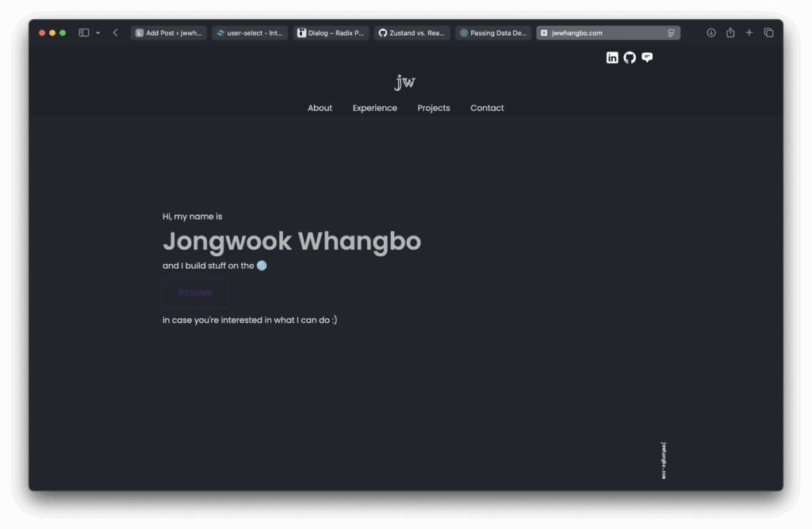The image size is (812, 529).
Task: Click the jwwhangbo.com address bar
Action: [608, 33]
